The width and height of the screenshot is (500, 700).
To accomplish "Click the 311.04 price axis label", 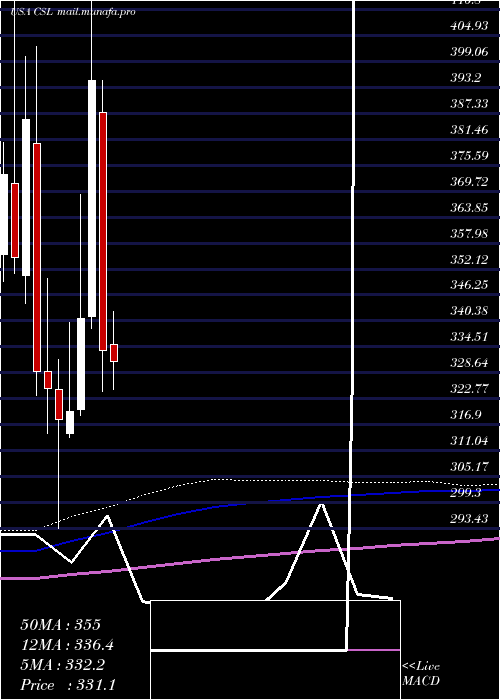I will click(x=469, y=441).
